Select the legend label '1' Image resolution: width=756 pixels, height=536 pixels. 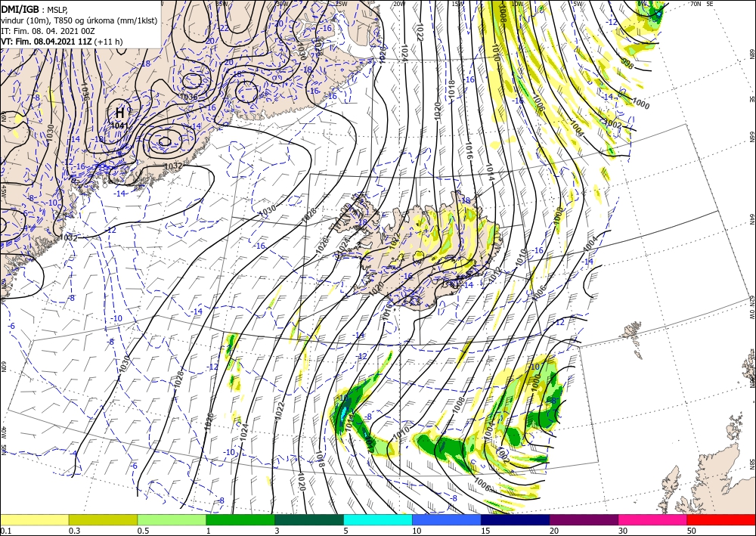point(209,531)
